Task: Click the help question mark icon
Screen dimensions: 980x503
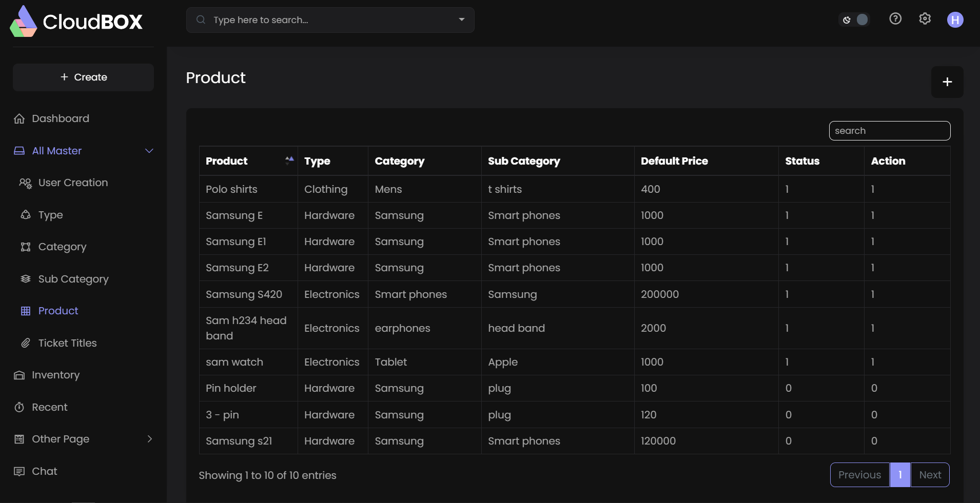Action: [x=895, y=18]
